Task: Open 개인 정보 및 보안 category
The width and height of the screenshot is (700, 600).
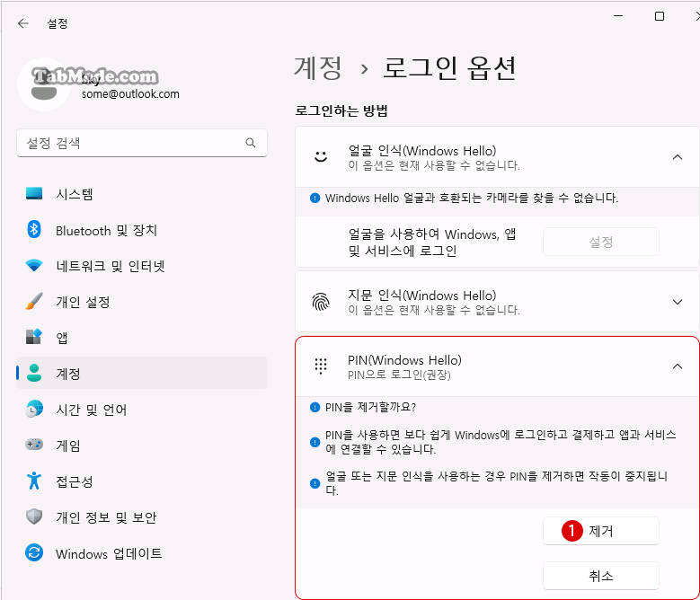Action: click(142, 516)
